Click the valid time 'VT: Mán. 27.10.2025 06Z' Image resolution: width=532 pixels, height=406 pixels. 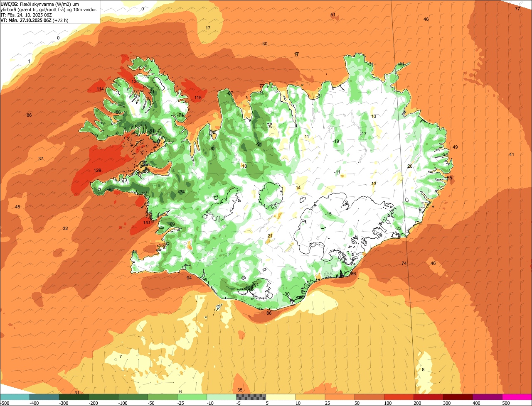[26, 20]
